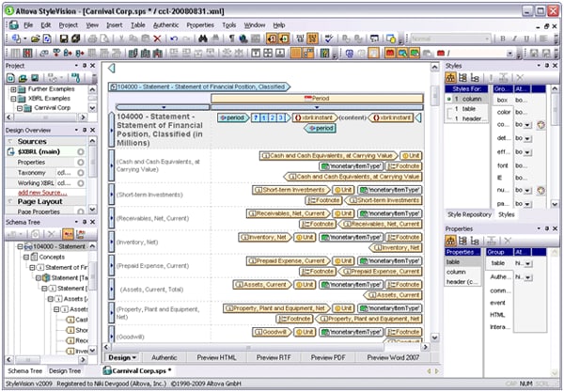Click the 'xbrli:instant' start tag in design

click(x=315, y=118)
